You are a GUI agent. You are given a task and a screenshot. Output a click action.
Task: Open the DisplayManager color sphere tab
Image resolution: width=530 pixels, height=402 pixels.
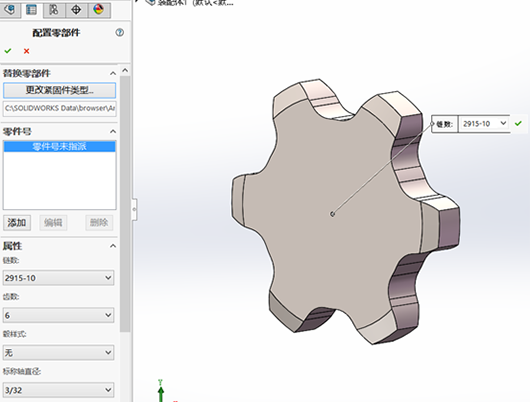tap(98, 9)
